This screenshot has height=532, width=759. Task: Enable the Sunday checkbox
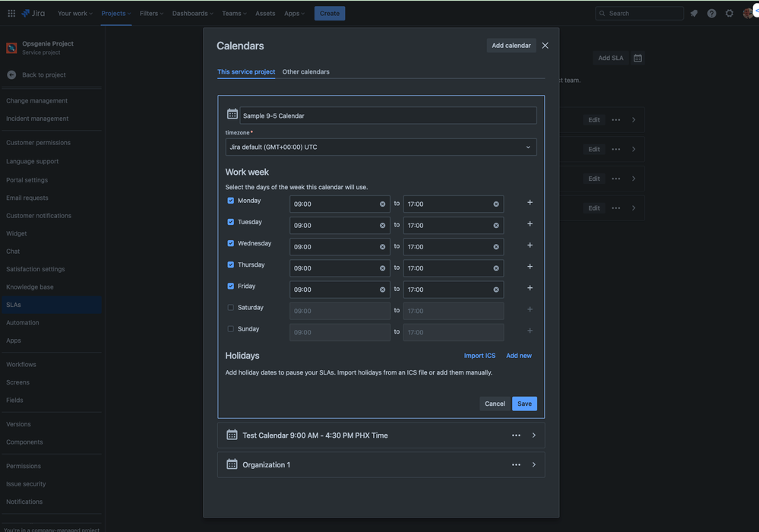(x=231, y=328)
